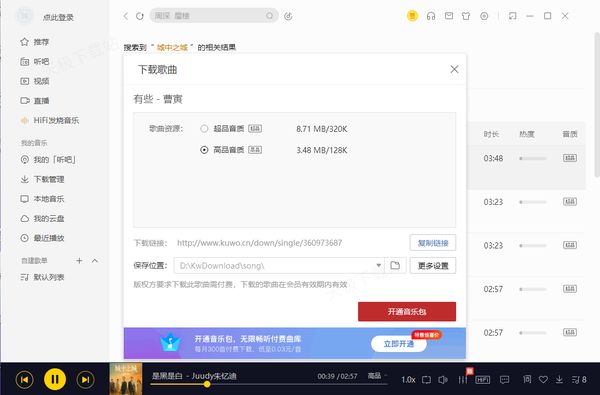600x395 pixels.
Task: Click the volume speaker icon
Action: tap(443, 380)
